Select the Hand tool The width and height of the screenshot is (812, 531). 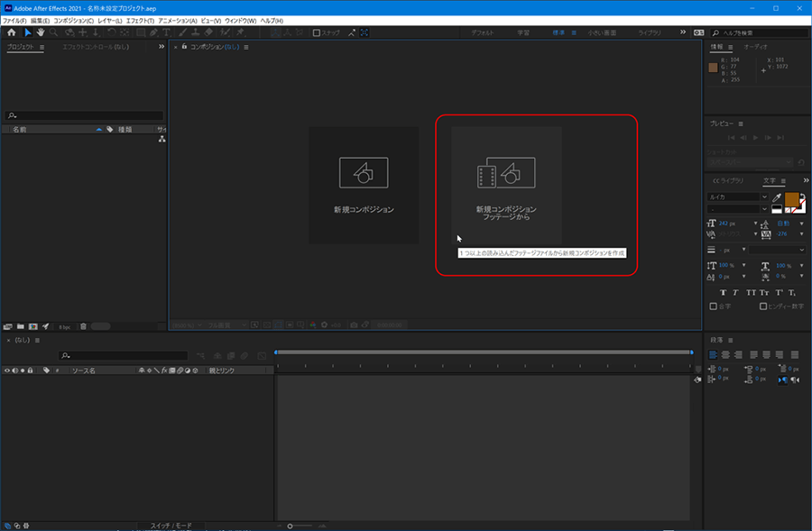41,32
